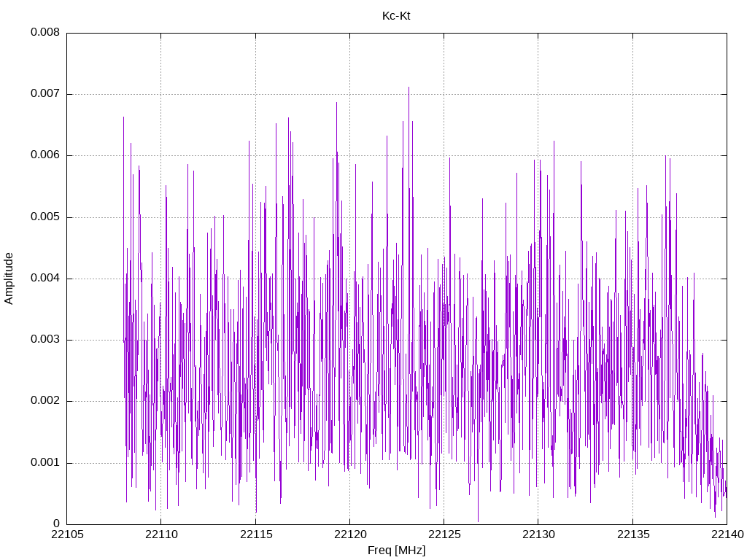The image size is (747, 560).
Task: Click the x-axis tick label 22130
Action: (x=539, y=534)
